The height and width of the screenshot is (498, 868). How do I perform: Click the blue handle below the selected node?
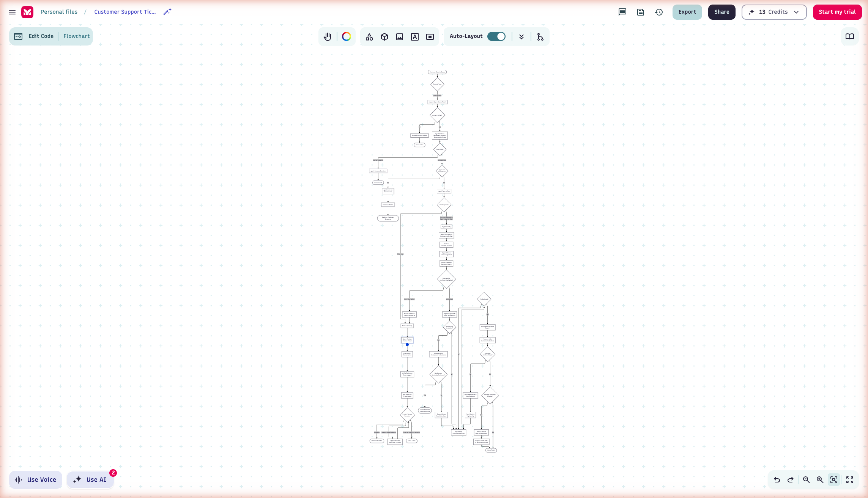click(x=407, y=345)
